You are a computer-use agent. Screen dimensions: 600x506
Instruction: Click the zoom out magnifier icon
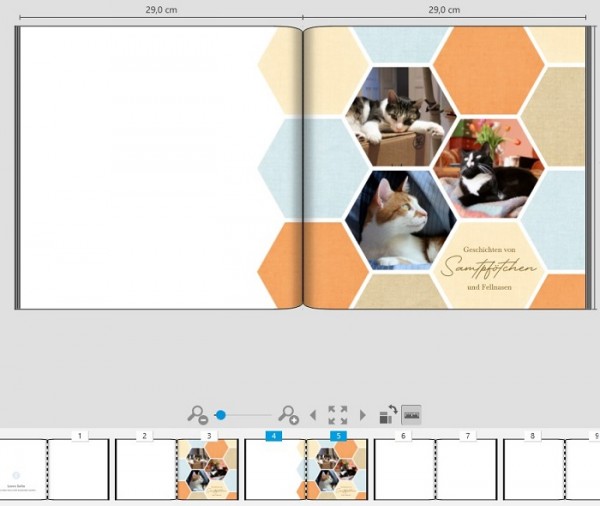click(197, 415)
